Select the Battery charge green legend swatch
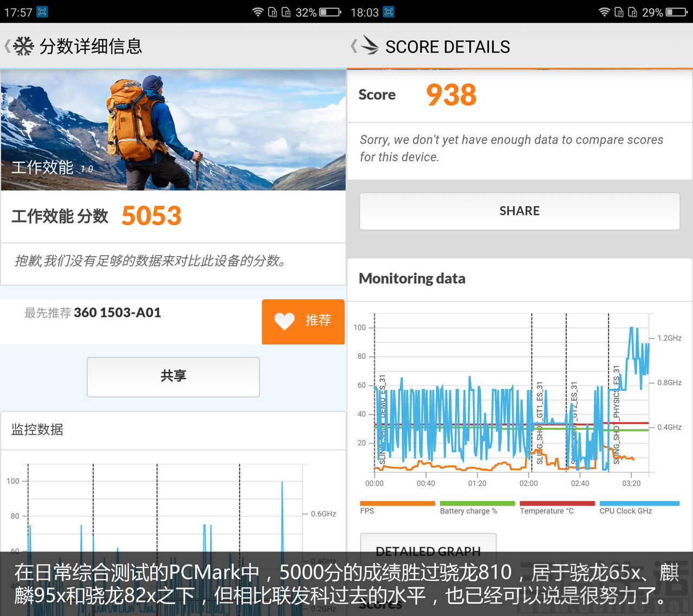The width and height of the screenshot is (693, 616). [478, 503]
